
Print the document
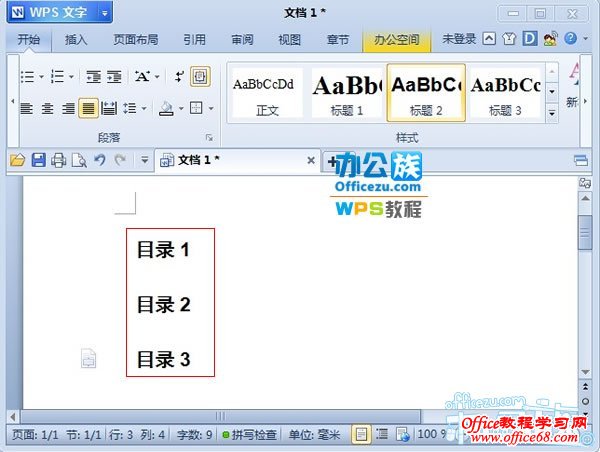[59, 160]
